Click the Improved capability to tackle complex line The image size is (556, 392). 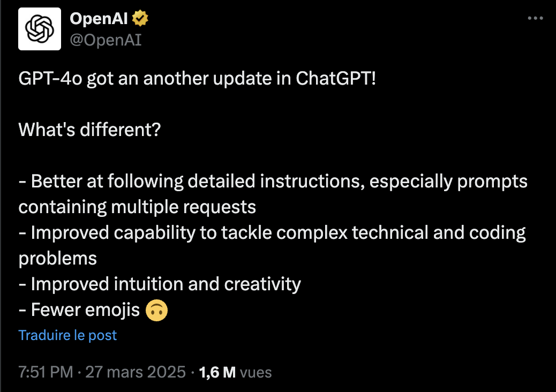pyautogui.click(x=272, y=233)
